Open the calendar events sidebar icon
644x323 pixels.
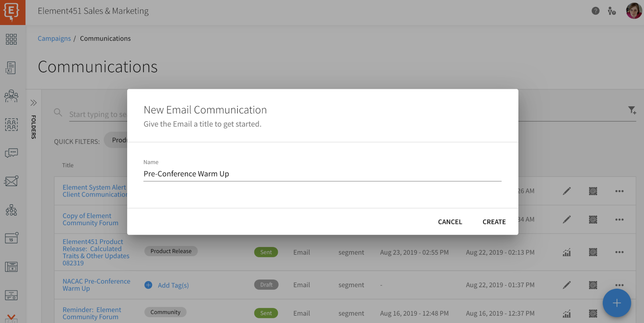tap(12, 238)
